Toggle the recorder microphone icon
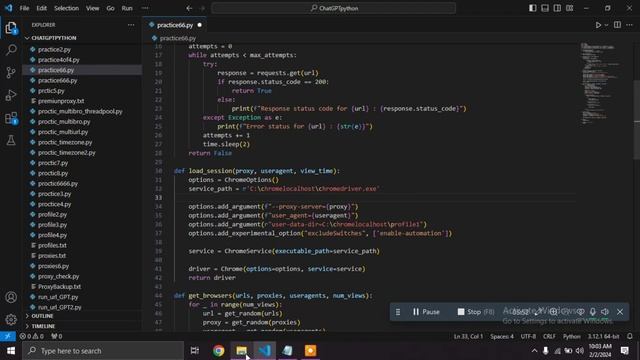 tap(593, 311)
